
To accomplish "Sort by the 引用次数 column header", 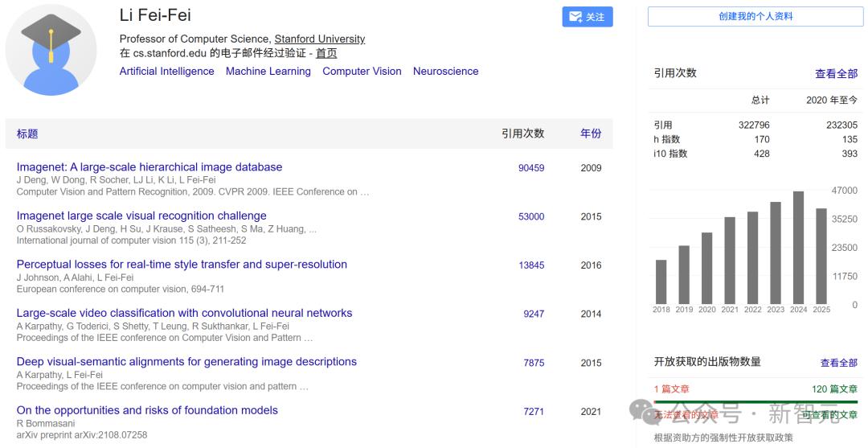I will [x=522, y=134].
